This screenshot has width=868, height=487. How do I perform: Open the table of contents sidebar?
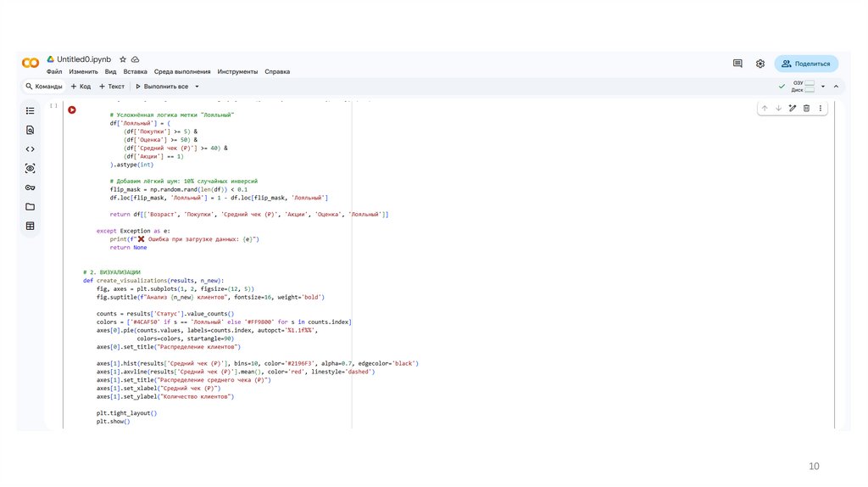(x=31, y=110)
